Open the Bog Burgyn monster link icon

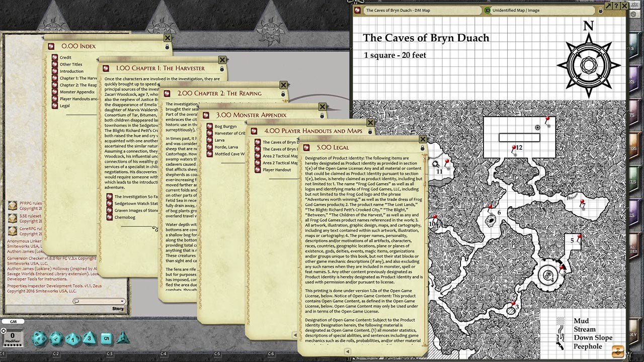click(x=210, y=126)
